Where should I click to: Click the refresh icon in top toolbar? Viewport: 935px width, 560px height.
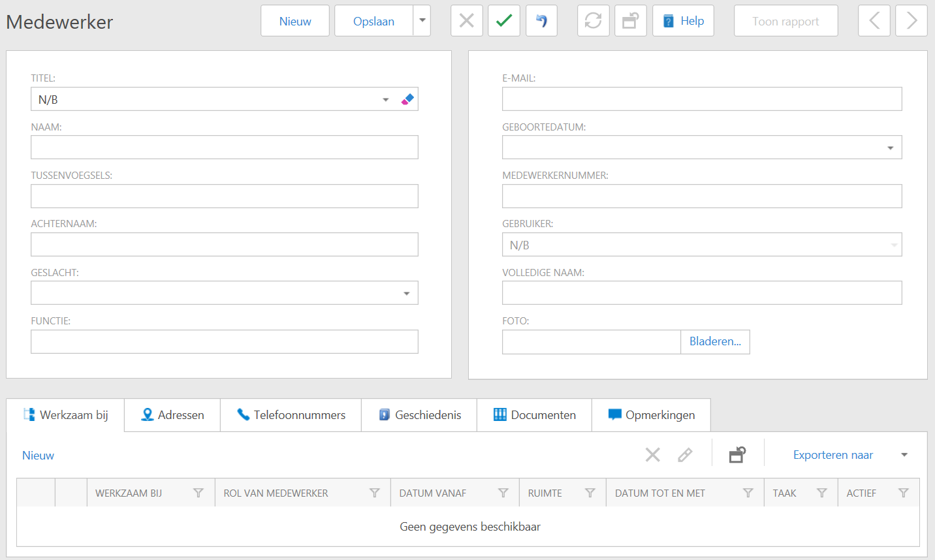(593, 21)
